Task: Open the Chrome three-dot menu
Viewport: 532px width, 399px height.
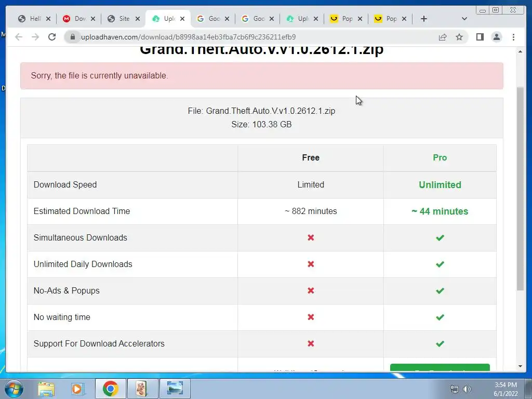Action: [513, 37]
